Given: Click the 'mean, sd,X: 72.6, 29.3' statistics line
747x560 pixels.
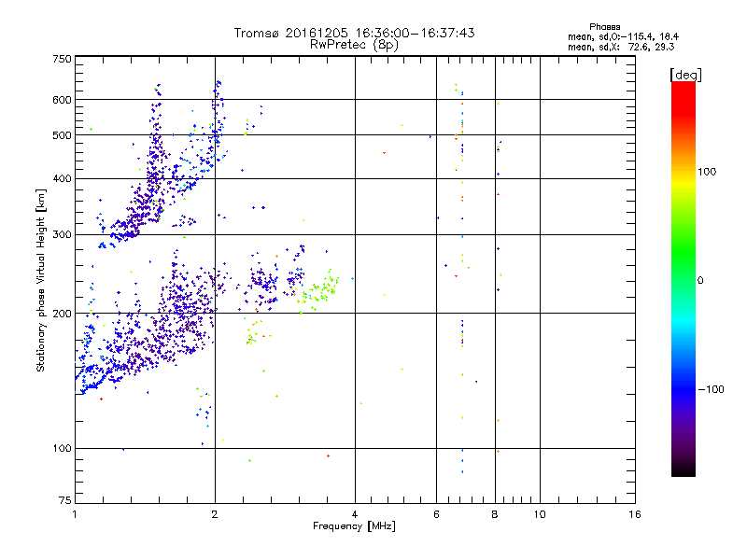Looking at the screenshot, I should (x=621, y=47).
